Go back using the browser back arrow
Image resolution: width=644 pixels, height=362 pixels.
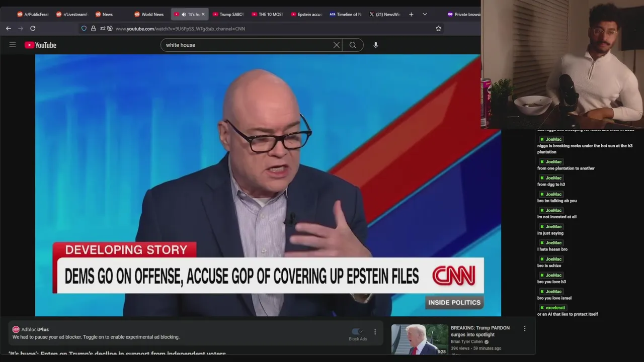click(9, 29)
